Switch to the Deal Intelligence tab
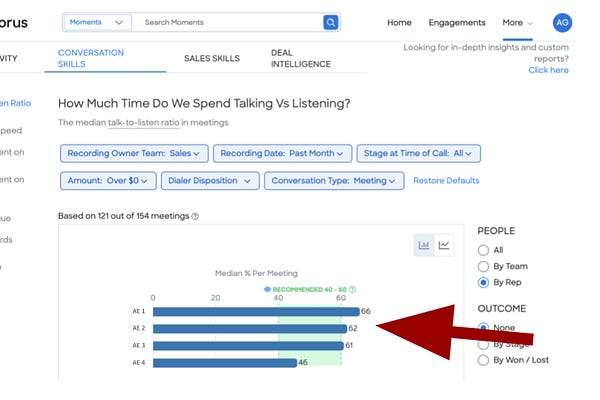The width and height of the screenshot is (600, 400). [301, 58]
